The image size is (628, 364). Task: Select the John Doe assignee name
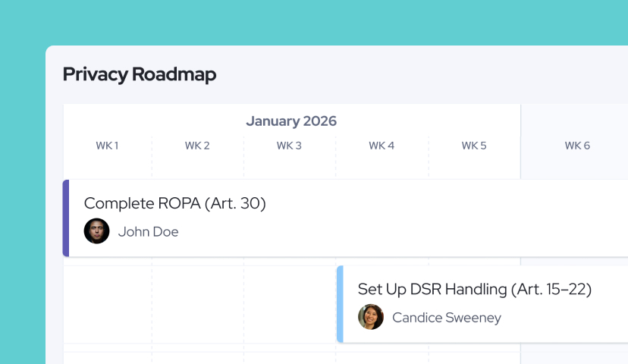click(148, 231)
